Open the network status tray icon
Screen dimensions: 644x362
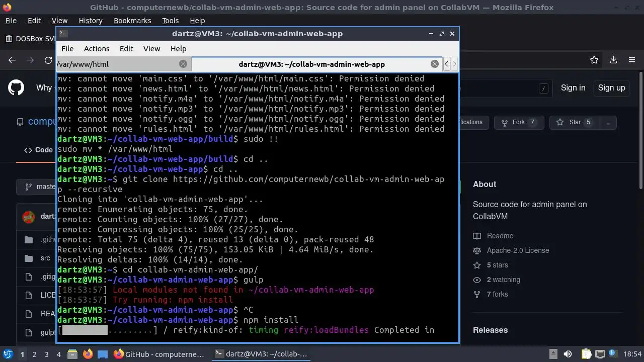[x=600, y=354]
